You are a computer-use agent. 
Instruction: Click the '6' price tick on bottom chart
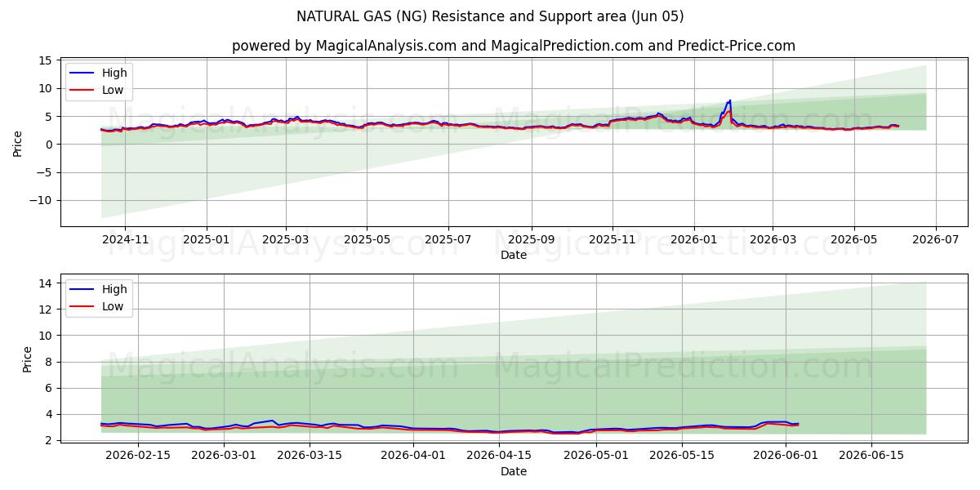pyautogui.click(x=49, y=388)
